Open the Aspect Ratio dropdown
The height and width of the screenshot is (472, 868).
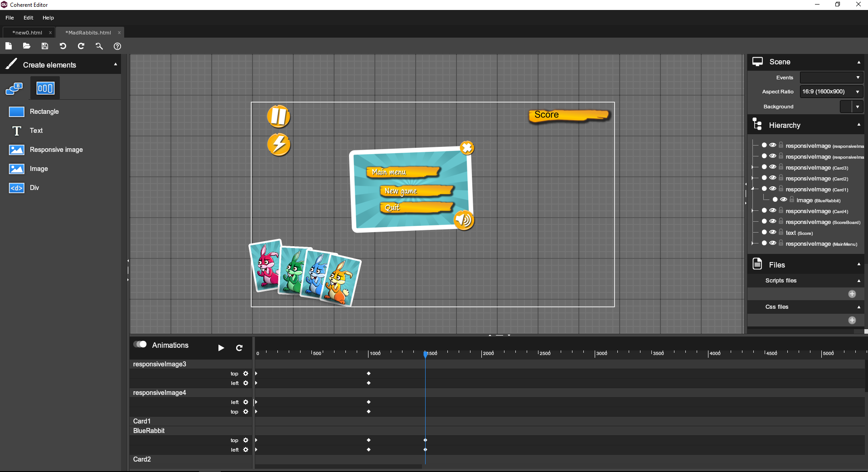tap(831, 92)
